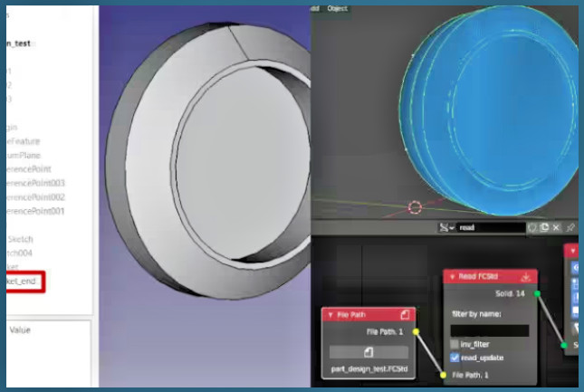Select the Pocket_end item in model tree
This screenshot has width=584, height=392.
tap(22, 281)
